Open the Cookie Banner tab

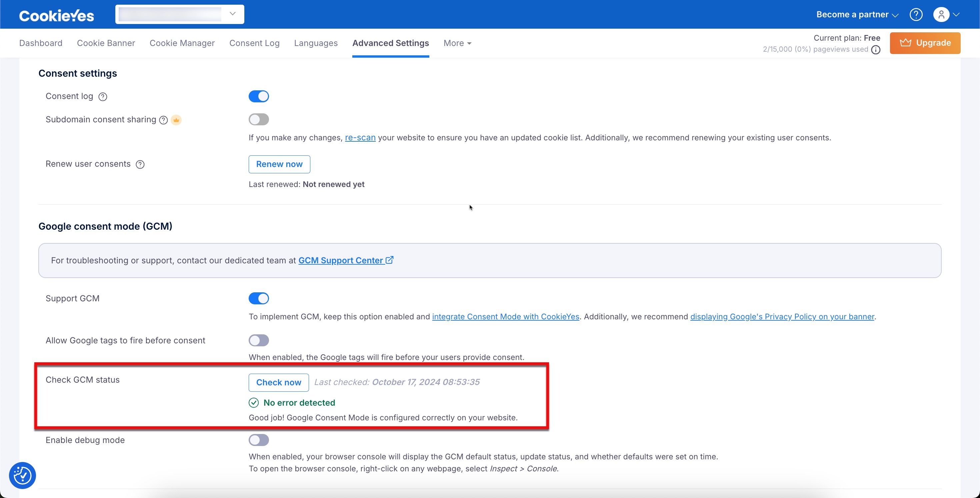pyautogui.click(x=106, y=43)
